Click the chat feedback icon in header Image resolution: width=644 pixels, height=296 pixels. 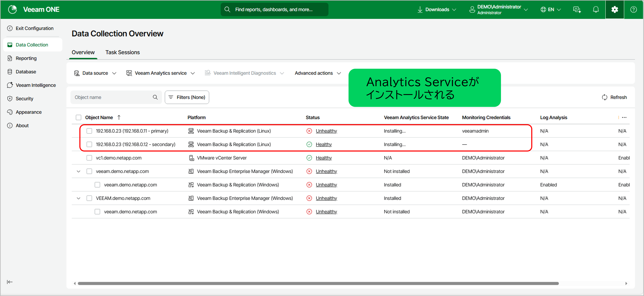(577, 10)
